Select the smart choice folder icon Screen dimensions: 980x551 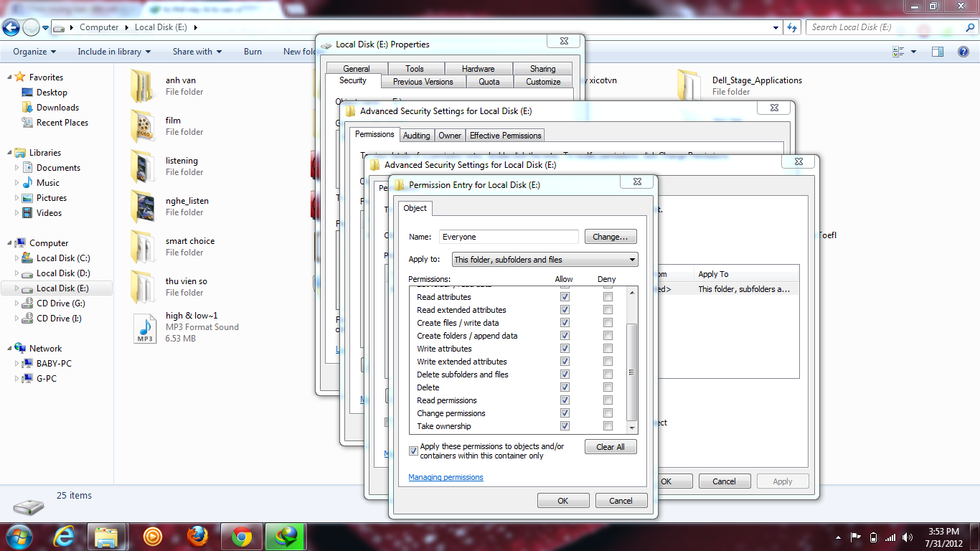click(142, 247)
